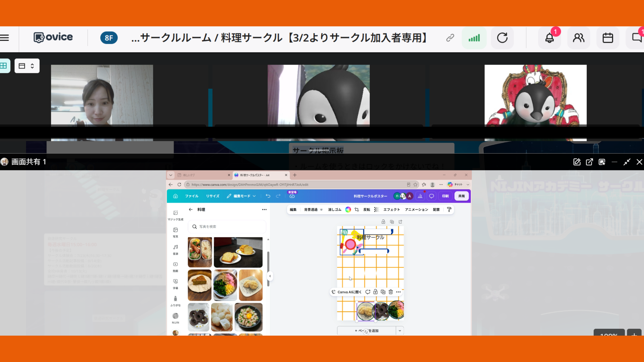Click the 印刷 button

pyautogui.click(x=445, y=196)
